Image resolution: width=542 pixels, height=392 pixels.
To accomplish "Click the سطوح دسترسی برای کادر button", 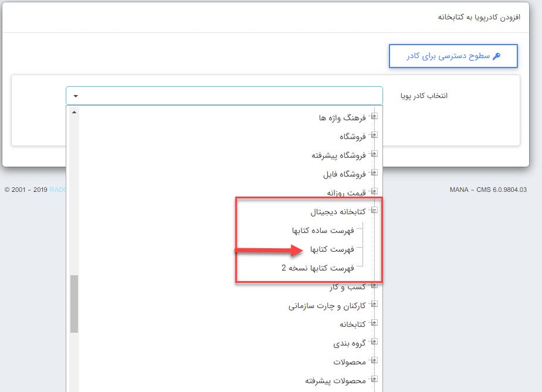I will [x=453, y=56].
